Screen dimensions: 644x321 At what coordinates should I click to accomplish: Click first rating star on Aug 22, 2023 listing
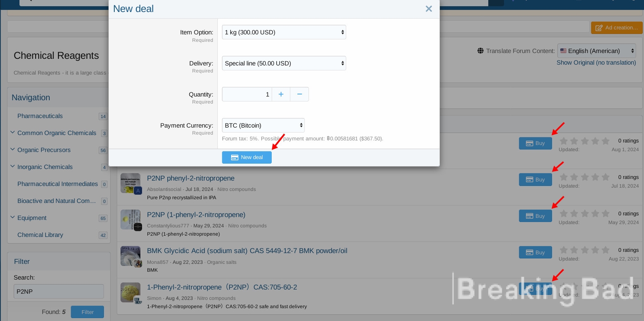(564, 250)
